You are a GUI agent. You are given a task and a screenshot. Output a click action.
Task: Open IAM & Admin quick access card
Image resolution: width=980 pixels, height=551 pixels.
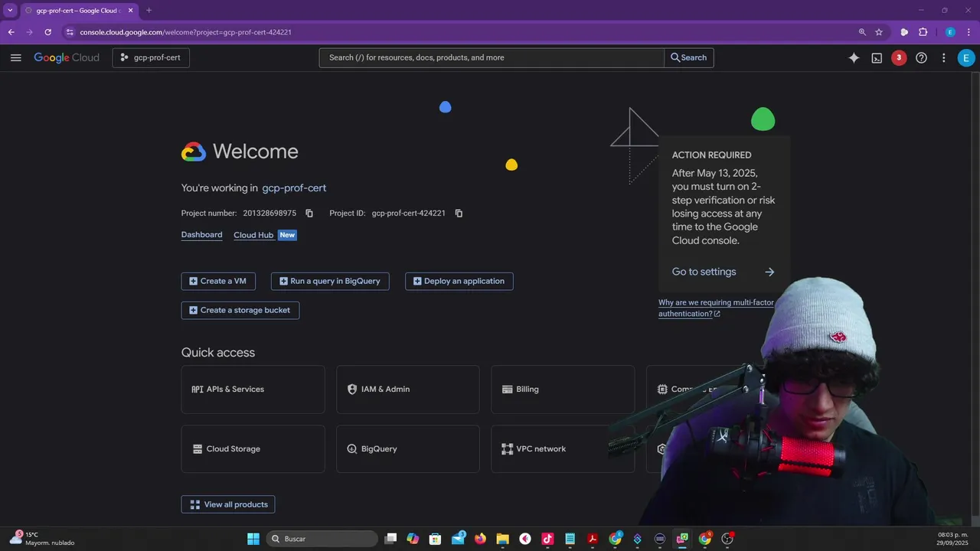(x=408, y=390)
